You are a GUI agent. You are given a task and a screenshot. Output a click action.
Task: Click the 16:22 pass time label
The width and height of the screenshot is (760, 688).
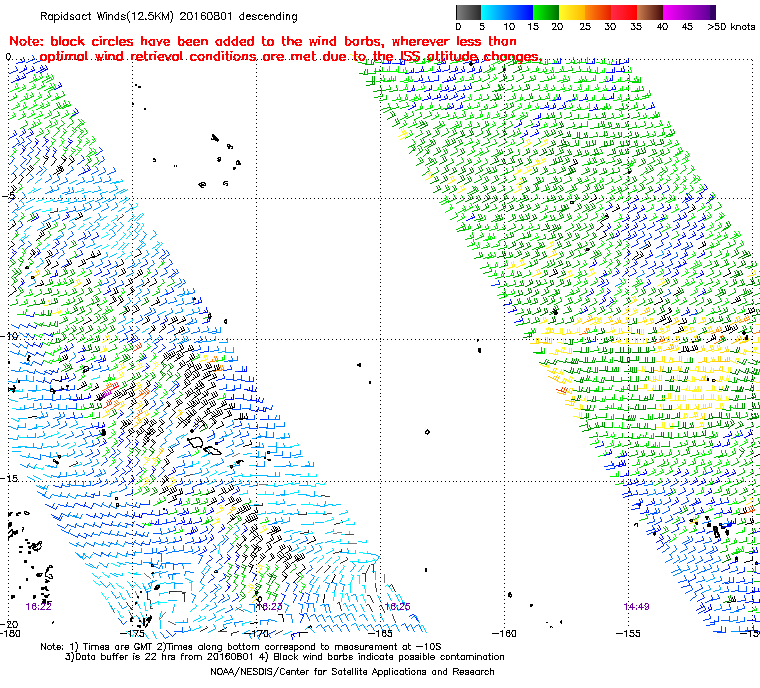[38, 606]
